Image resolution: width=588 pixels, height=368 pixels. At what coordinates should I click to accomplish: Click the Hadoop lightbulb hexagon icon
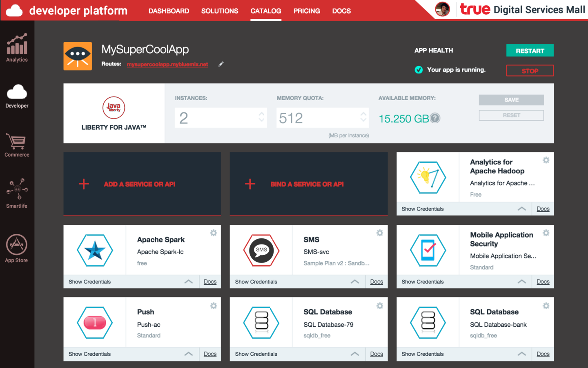pos(428,177)
